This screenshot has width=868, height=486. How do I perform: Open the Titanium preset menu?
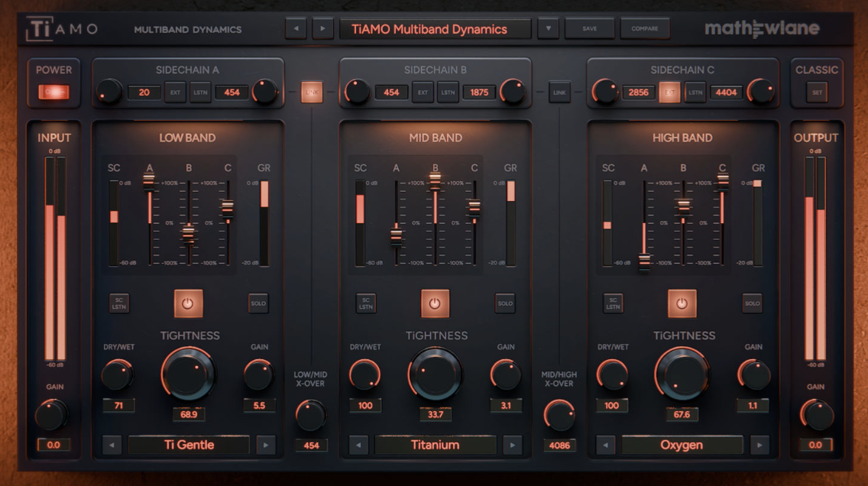pos(435,445)
